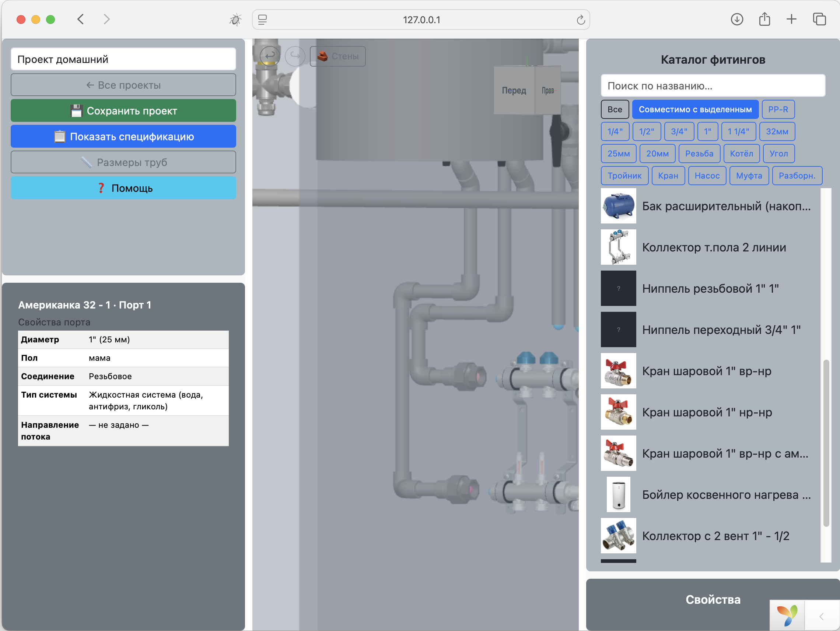This screenshot has width=840, height=631.
Task: Toggle Совместимо с выделенным filter
Action: (x=695, y=109)
